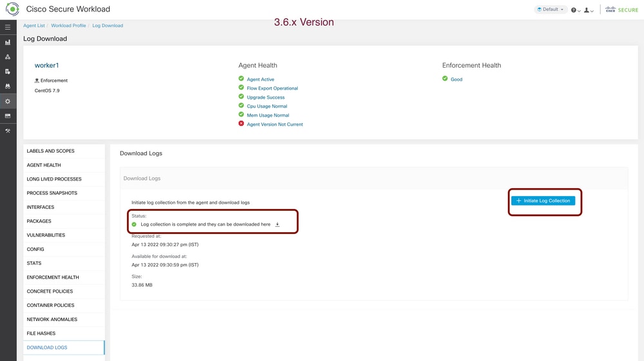Click Initiate Log Collection button
Image resolution: width=644 pixels, height=361 pixels.
(543, 201)
